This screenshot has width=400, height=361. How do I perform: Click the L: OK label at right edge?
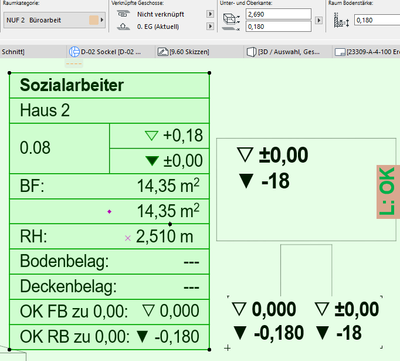[x=388, y=192]
